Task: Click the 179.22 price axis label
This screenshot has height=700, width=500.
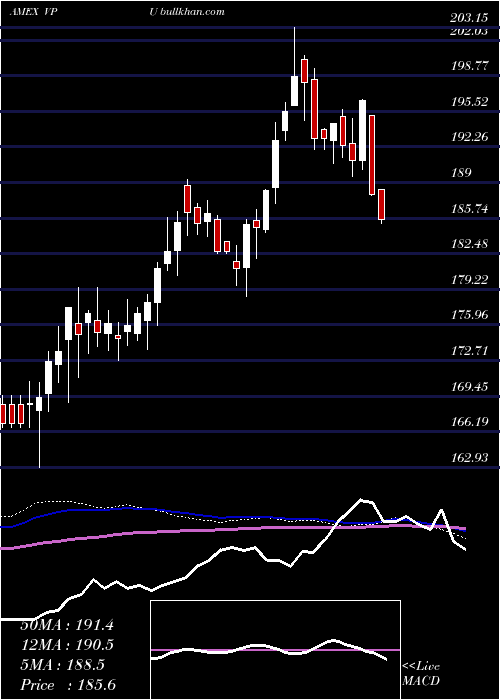Action: point(470,280)
